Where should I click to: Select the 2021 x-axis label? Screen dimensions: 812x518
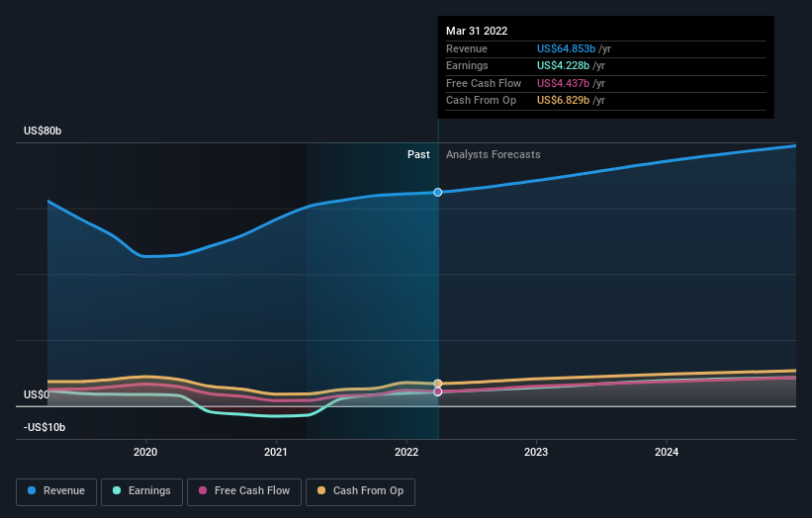(276, 452)
